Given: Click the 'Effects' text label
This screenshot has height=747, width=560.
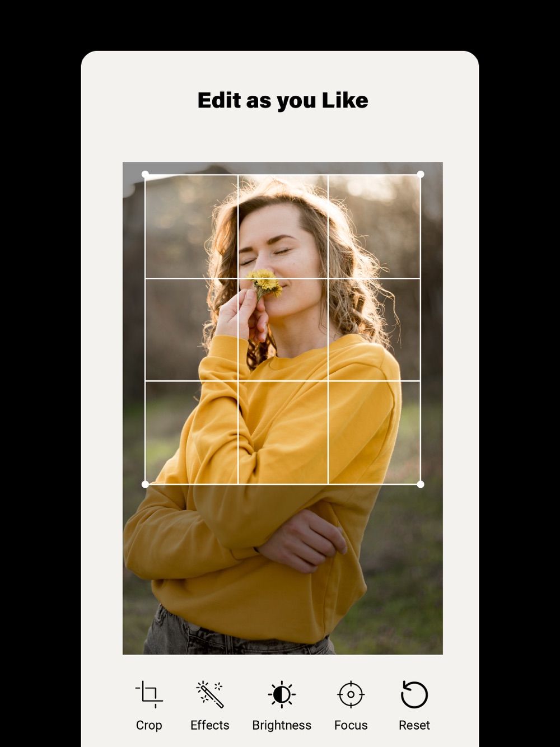Looking at the screenshot, I should 209,725.
